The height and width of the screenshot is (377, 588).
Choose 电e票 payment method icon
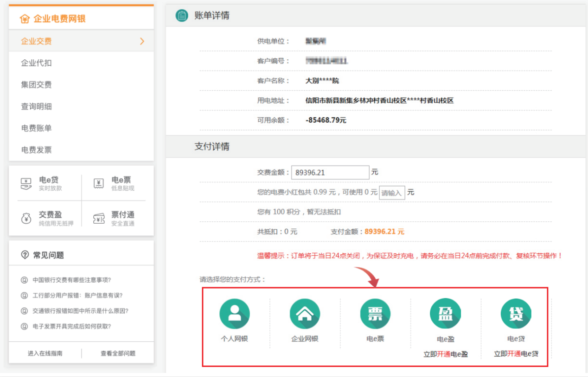point(375,314)
